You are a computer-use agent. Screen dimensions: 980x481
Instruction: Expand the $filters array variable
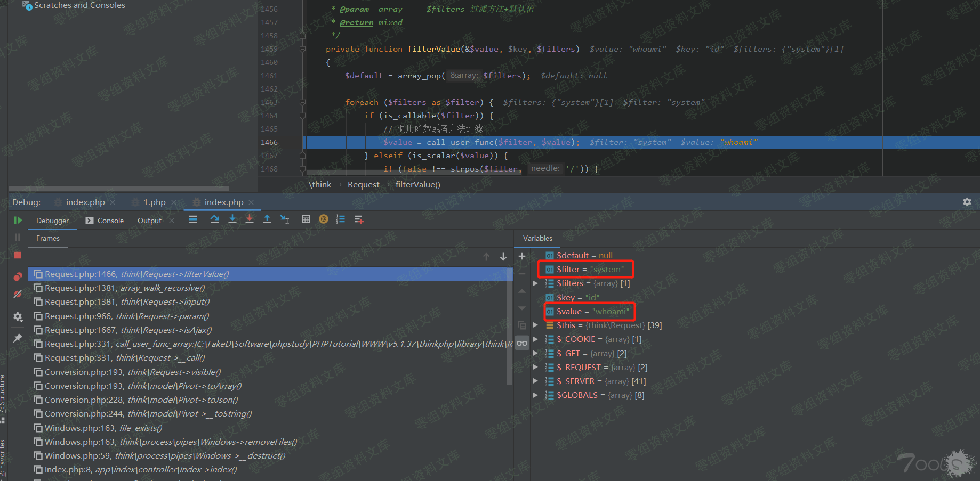(x=535, y=283)
